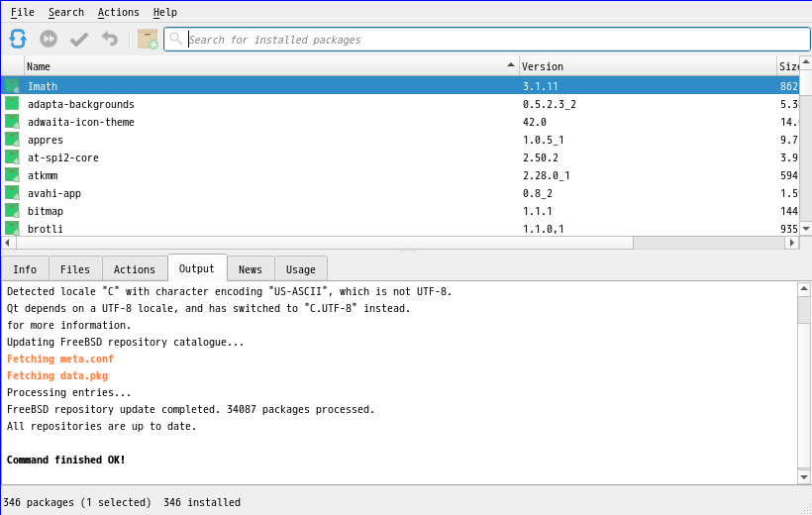The height and width of the screenshot is (515, 812).
Task: Click the status icon beside avahi-app
Action: click(x=13, y=193)
